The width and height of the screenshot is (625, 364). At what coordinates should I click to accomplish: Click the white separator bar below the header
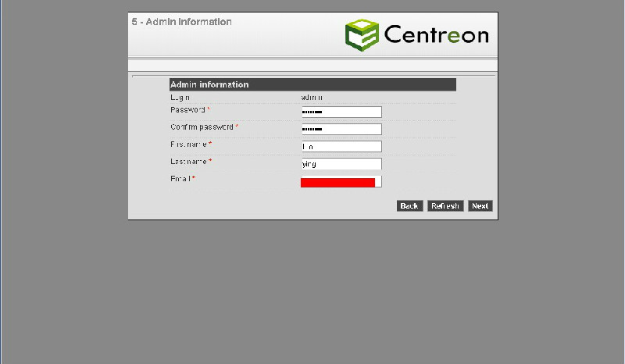tap(312, 66)
